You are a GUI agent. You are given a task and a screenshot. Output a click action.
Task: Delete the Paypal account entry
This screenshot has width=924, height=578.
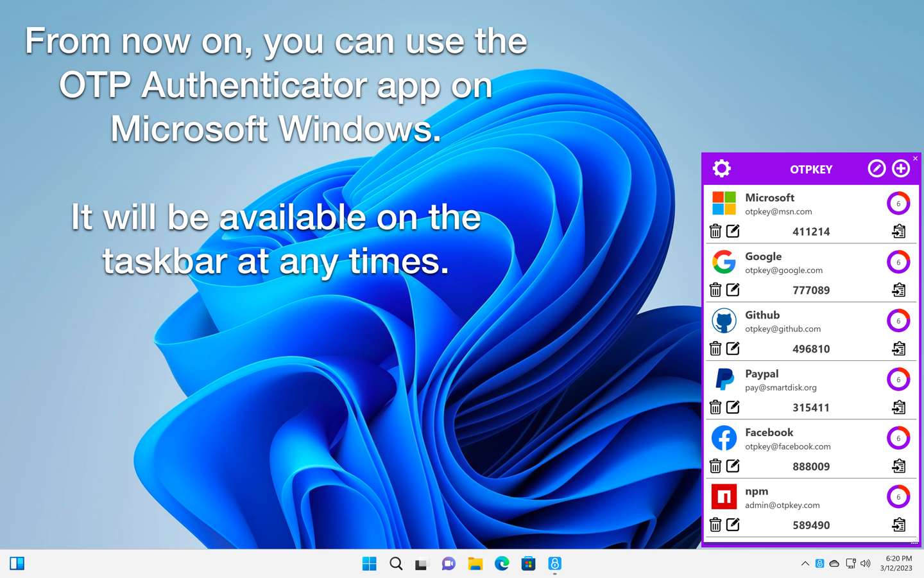click(x=715, y=407)
